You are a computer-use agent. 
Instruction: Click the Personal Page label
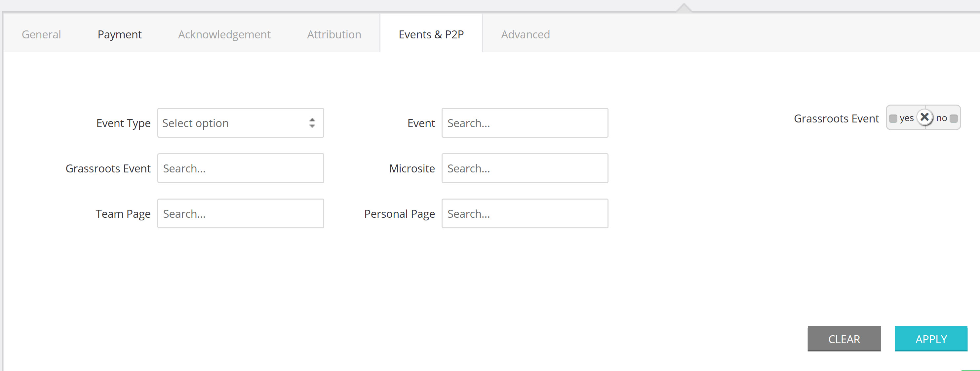[x=400, y=214]
